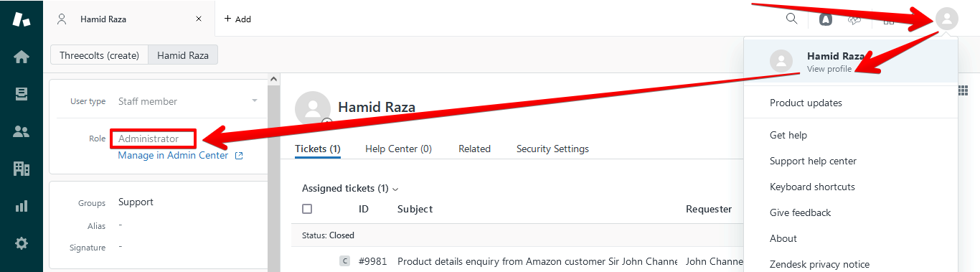Image resolution: width=980 pixels, height=272 pixels.
Task: Close the Hamid Raza tab
Action: point(199,19)
